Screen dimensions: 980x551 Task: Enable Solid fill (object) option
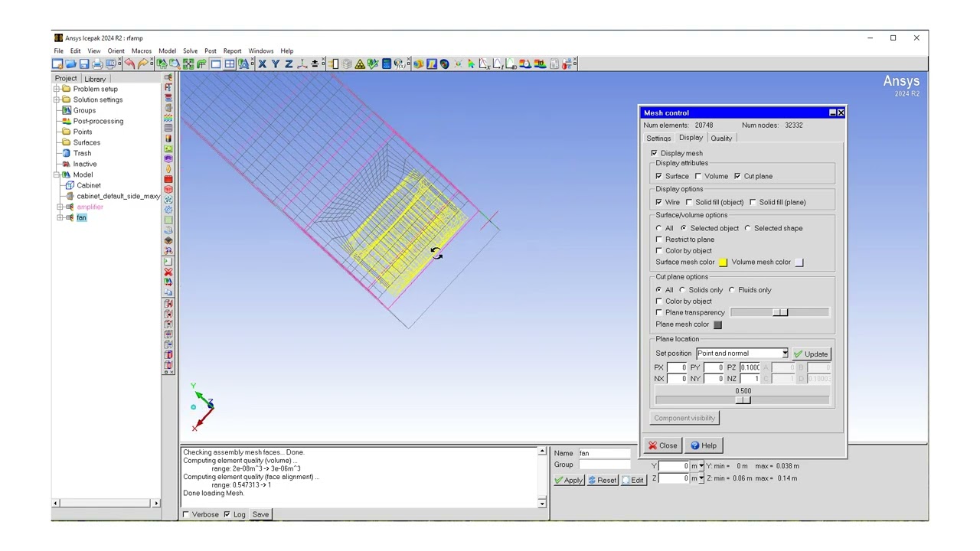coord(689,202)
